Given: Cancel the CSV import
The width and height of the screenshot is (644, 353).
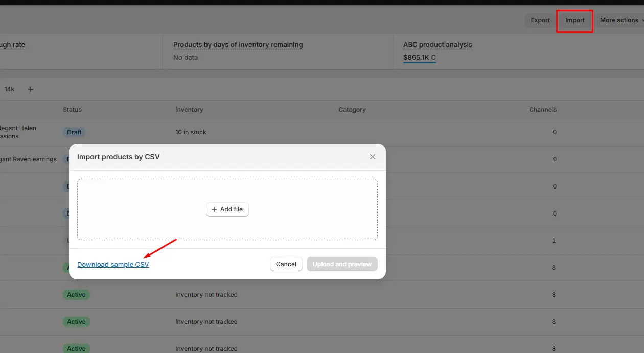Looking at the screenshot, I should [286, 264].
